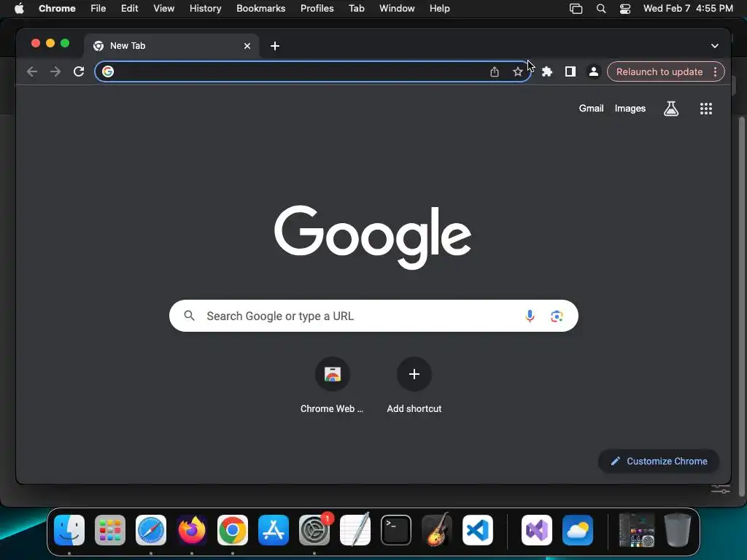Start voice search with microphone icon
The width and height of the screenshot is (747, 560).
[530, 316]
